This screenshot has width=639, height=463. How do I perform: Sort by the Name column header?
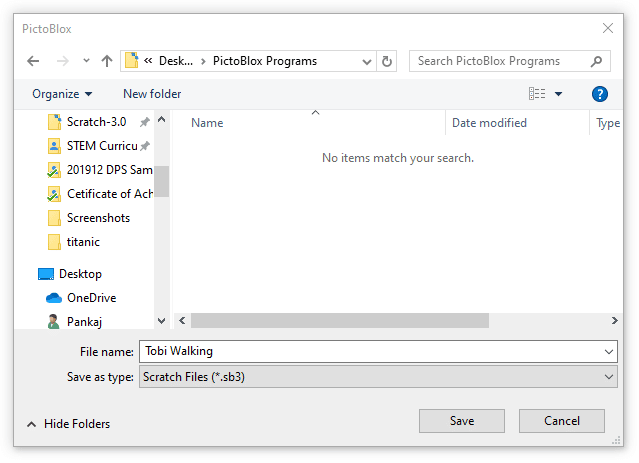(207, 123)
